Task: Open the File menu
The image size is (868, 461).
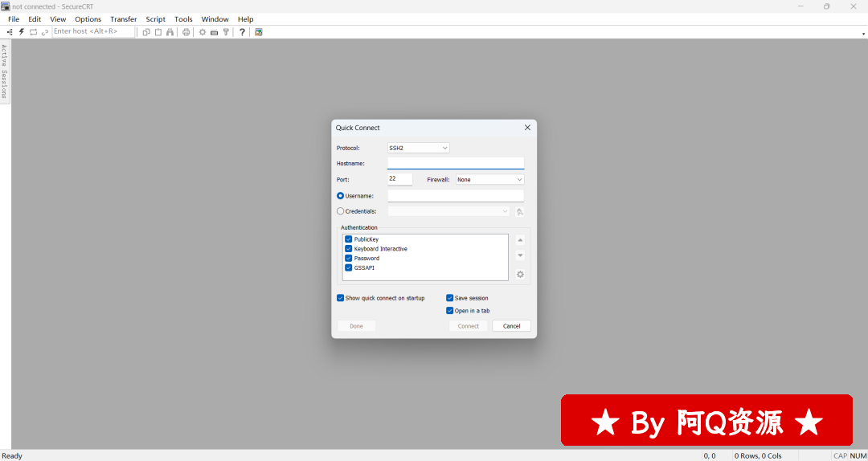Action: pos(14,18)
